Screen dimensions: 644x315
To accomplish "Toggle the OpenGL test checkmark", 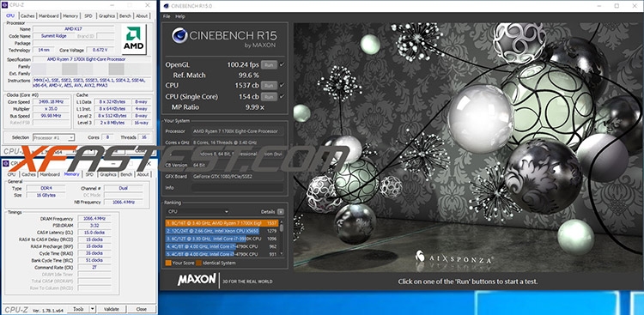I will (x=283, y=65).
